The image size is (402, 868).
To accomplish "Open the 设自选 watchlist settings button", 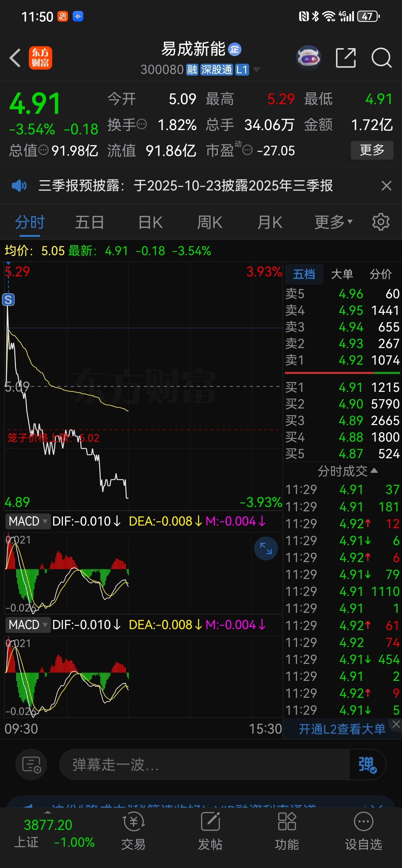I will pos(364,831).
